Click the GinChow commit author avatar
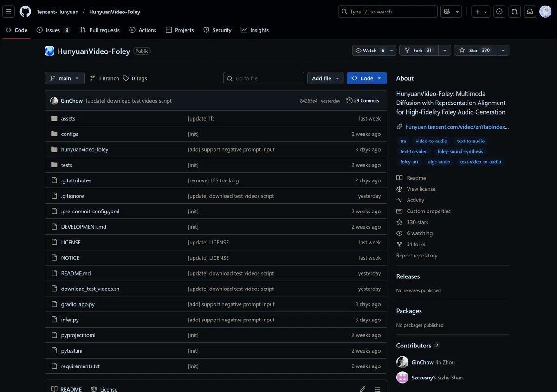The image size is (557, 392). point(54,101)
